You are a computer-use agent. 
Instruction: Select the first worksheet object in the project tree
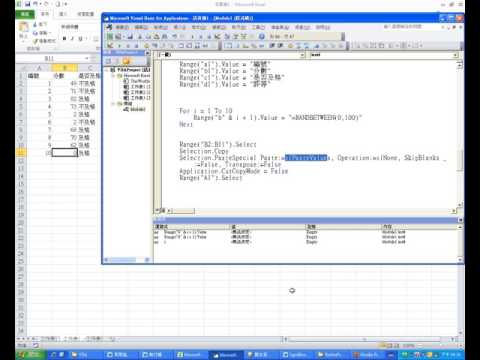pos(137,87)
